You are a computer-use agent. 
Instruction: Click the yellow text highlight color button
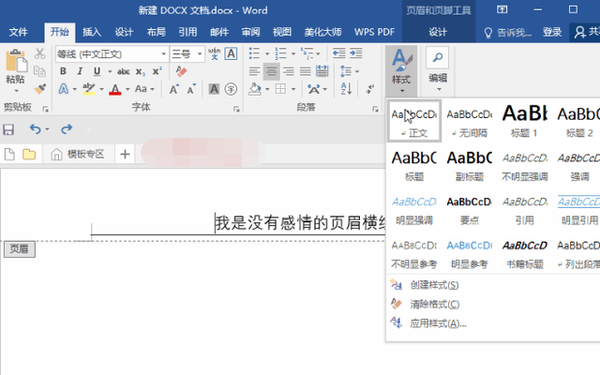tap(89, 89)
